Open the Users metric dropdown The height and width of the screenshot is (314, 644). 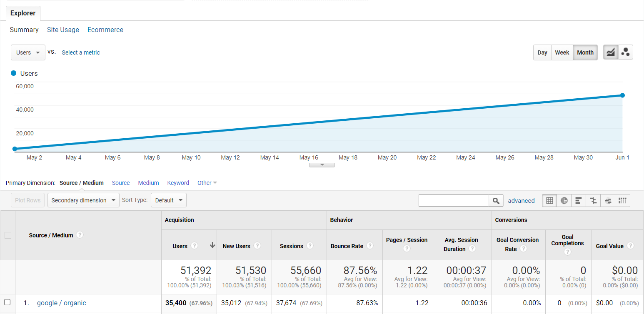coord(28,52)
